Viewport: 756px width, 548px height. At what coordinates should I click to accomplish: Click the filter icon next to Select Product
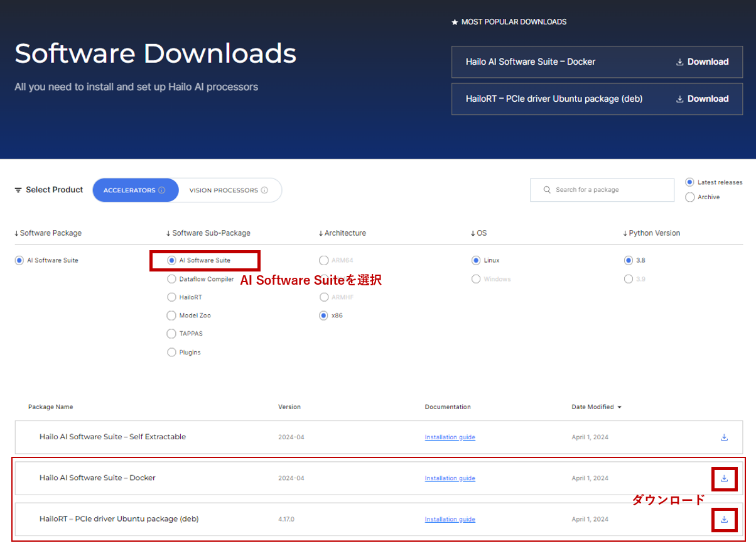(x=18, y=190)
